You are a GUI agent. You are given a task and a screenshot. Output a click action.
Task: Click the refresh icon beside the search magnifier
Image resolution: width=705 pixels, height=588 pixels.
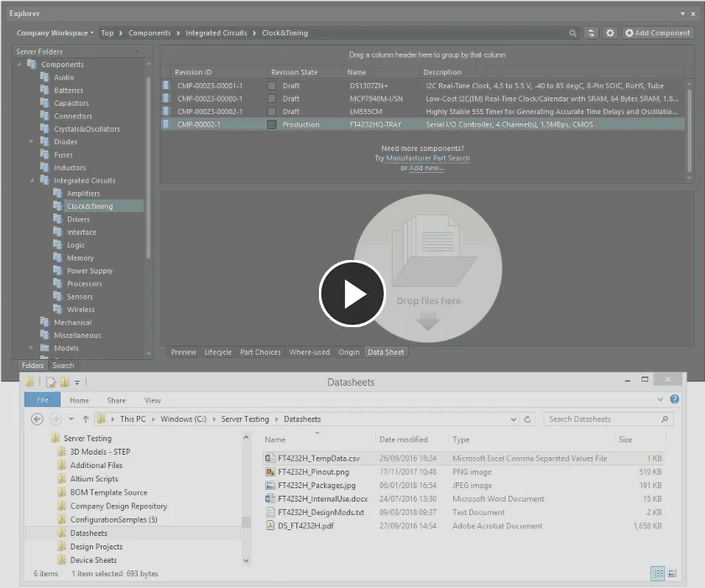tap(591, 33)
